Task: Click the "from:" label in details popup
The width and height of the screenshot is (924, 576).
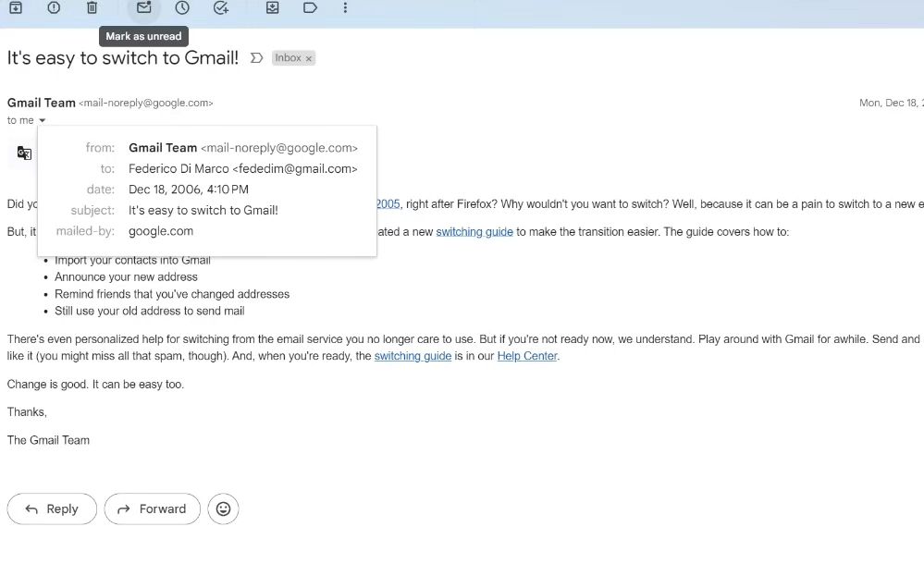Action: (100, 148)
